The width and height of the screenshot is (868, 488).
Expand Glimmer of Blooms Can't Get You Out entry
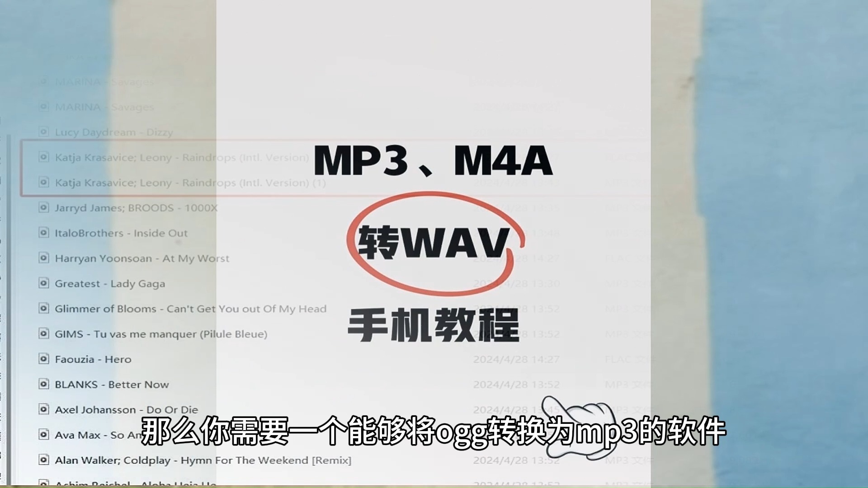[189, 309]
